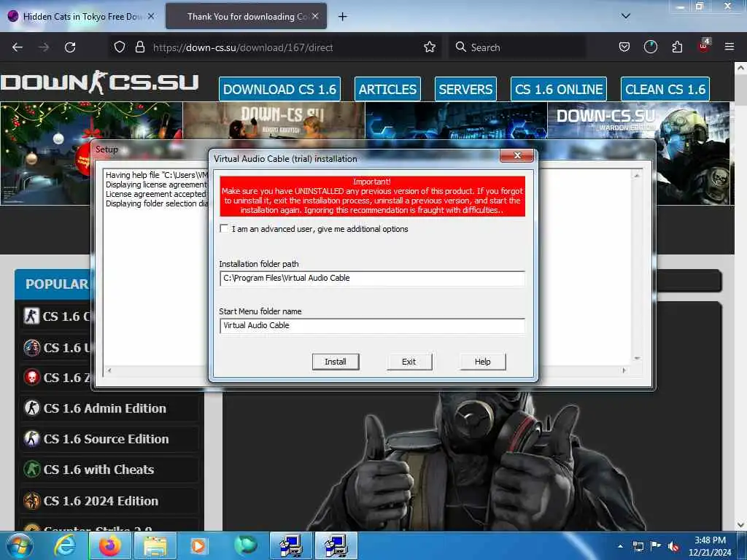
Task: Open the Firefox extensions puzzle icon
Action: (677, 47)
